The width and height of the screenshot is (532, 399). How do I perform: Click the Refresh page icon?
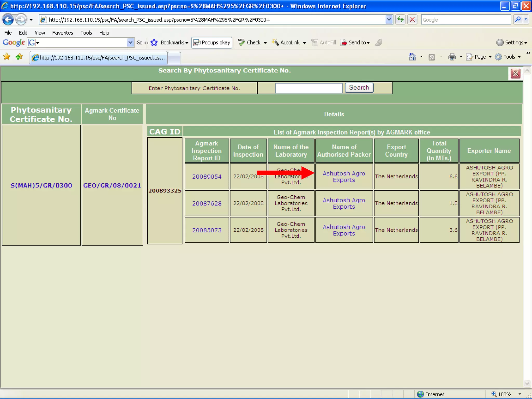(400, 20)
